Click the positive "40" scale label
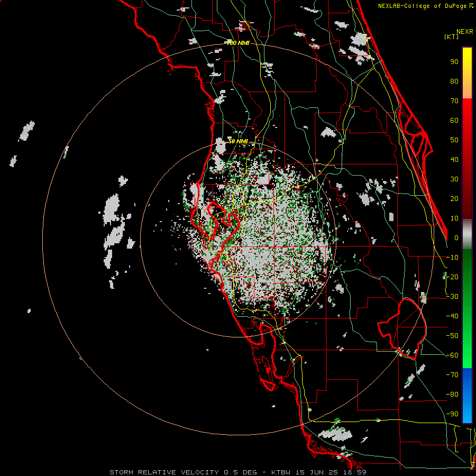The height and width of the screenshot is (476, 476). 454,159
